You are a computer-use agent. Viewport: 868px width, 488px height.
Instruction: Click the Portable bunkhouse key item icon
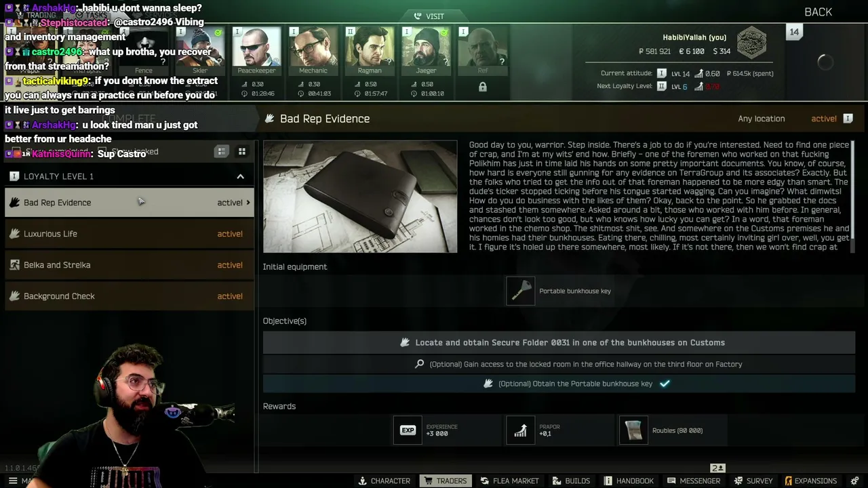(x=521, y=291)
